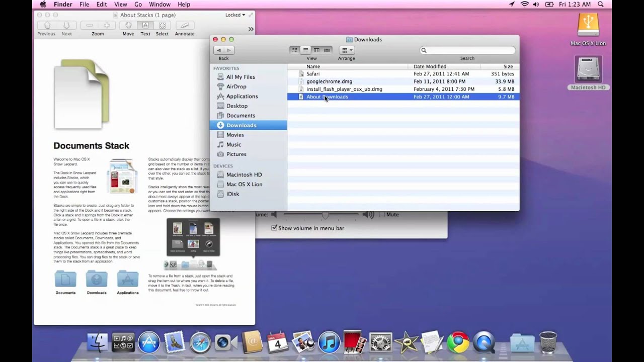Select the Text tool in Preview toolbar

pyautogui.click(x=145, y=25)
